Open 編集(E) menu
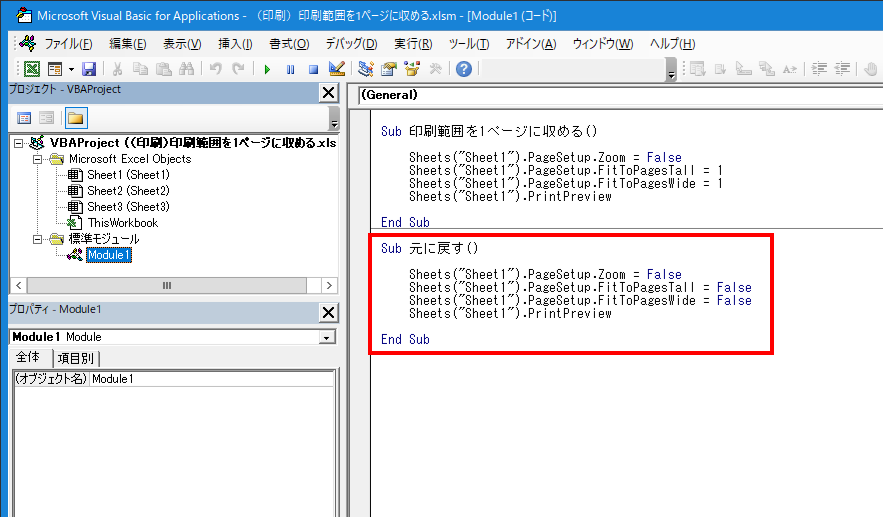 click(x=127, y=43)
